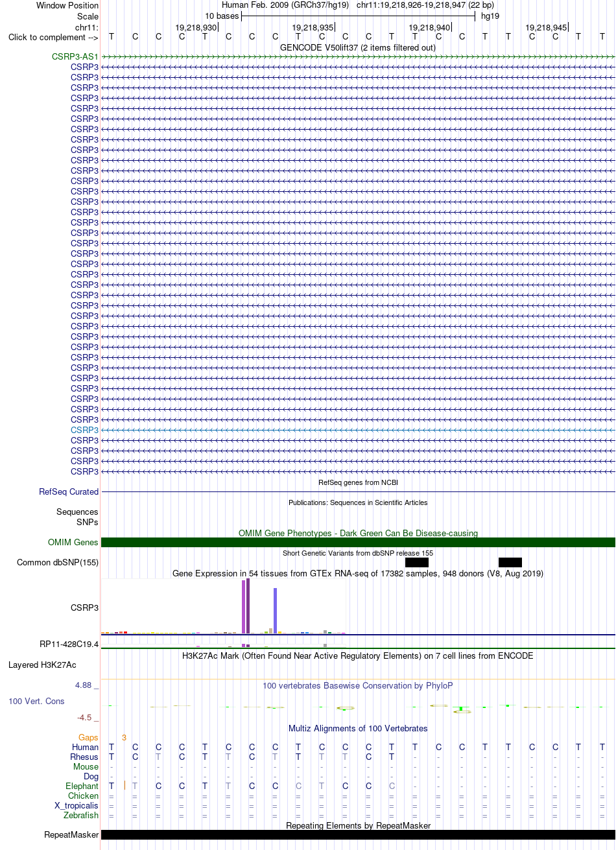Select the 'Elephant' alignment row label

point(82,786)
